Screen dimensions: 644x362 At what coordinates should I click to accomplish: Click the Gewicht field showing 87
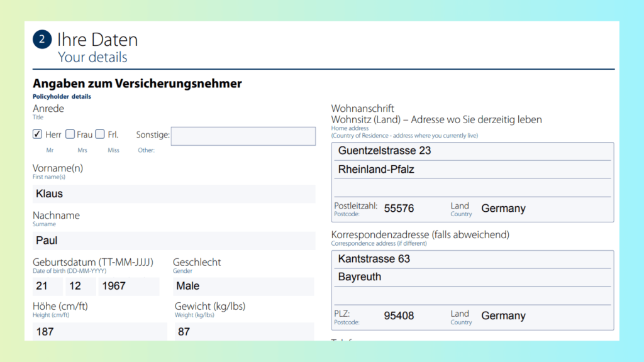coord(243,331)
